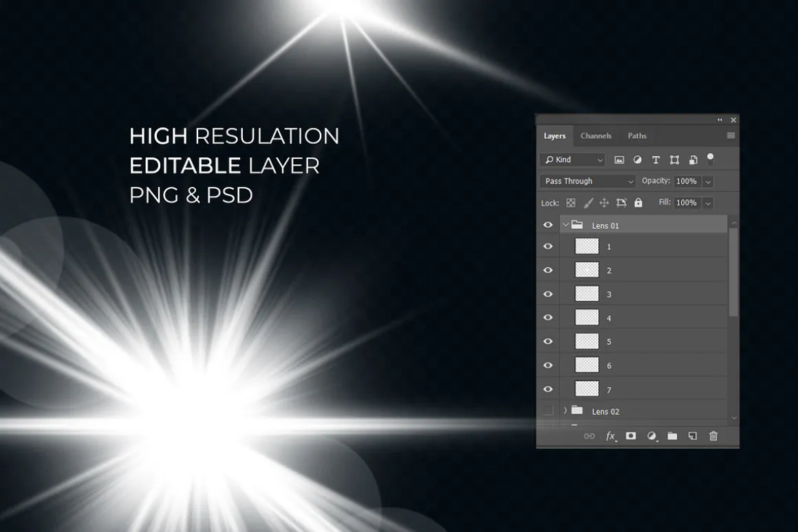The height and width of the screenshot is (532, 798).
Task: Click the layers list scrollbar thumb
Action: (733, 272)
